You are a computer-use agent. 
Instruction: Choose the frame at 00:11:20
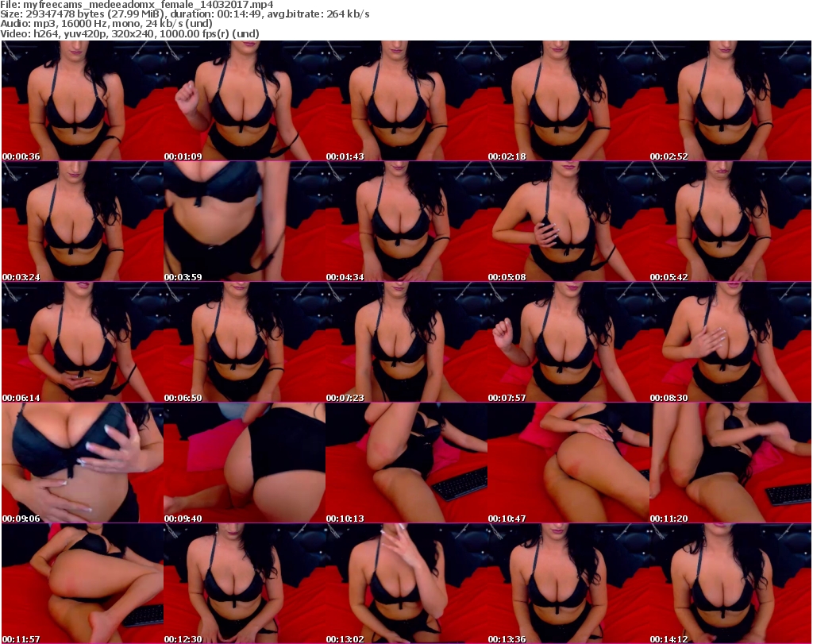pyautogui.click(x=730, y=463)
